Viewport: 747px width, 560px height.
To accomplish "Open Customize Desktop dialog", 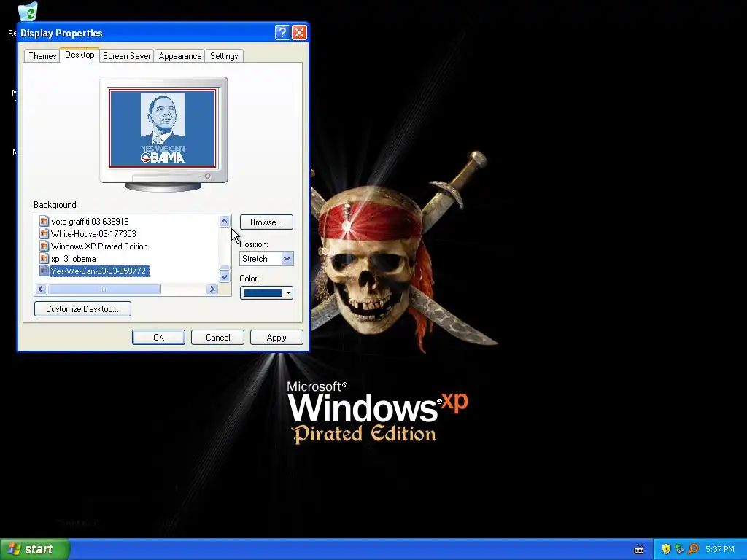I will click(82, 308).
